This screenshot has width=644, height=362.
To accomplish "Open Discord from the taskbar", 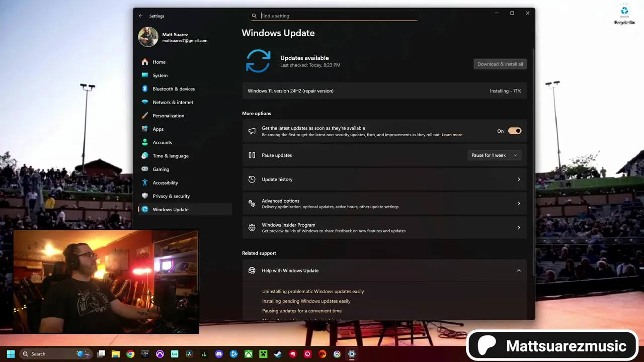I will pyautogui.click(x=219, y=354).
